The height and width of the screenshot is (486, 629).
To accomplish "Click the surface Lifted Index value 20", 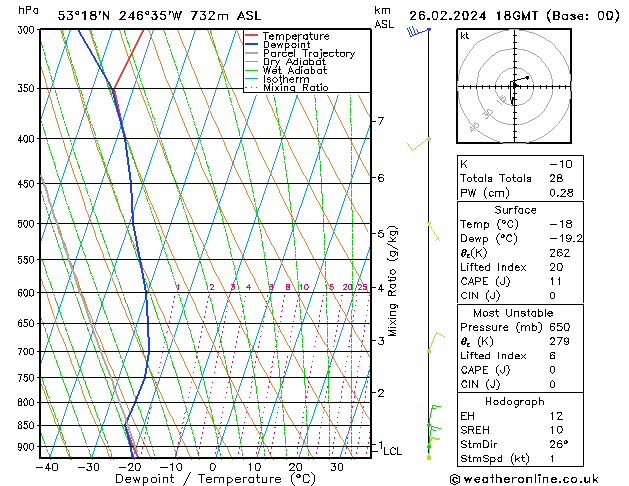I will click(x=556, y=267).
